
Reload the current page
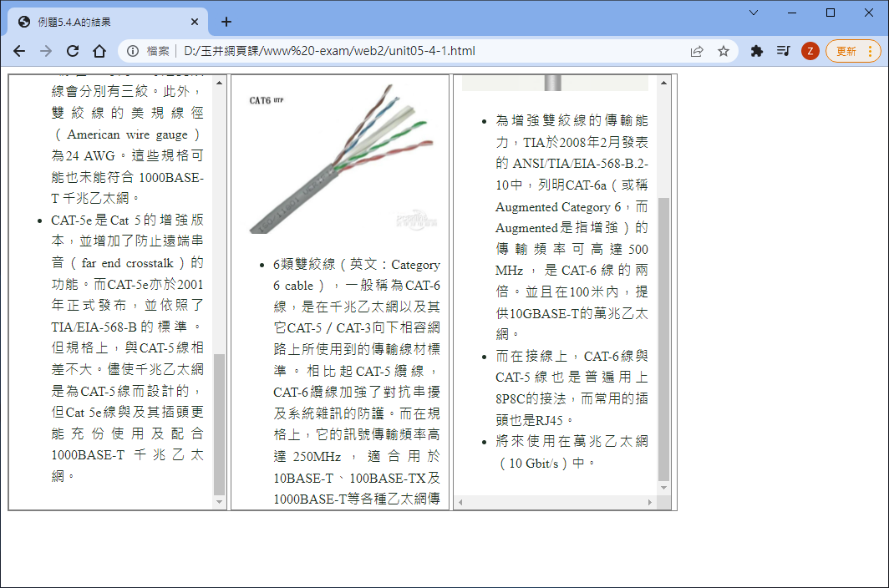(x=73, y=51)
